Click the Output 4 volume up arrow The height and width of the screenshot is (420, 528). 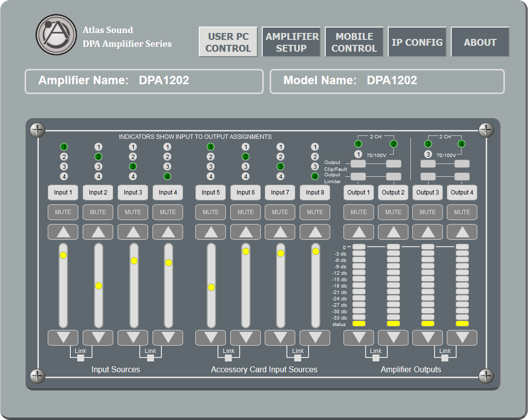tap(462, 232)
